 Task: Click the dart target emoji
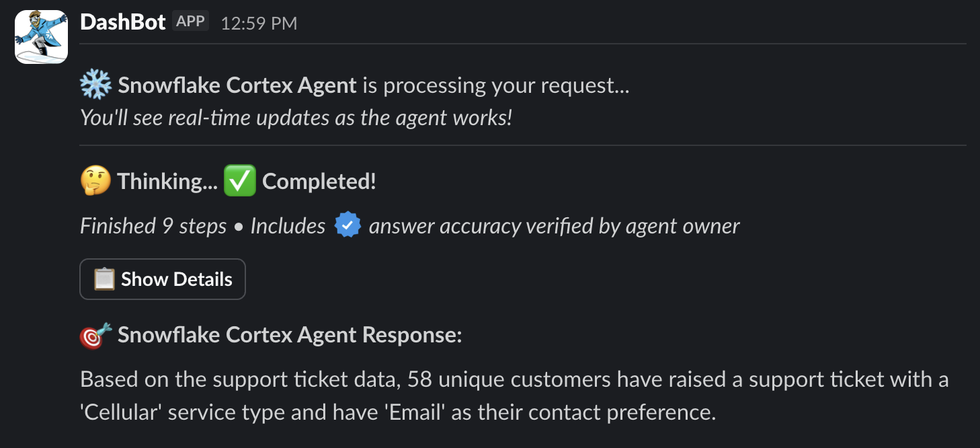pos(95,335)
